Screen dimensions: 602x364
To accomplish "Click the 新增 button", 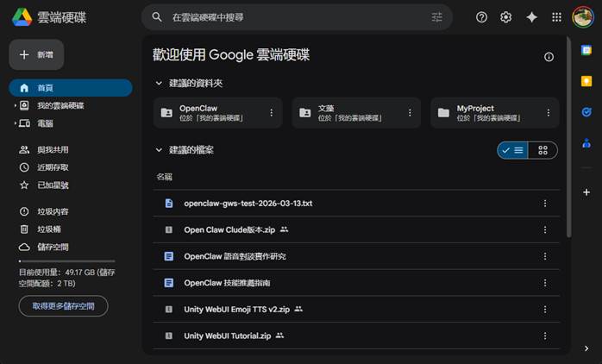I will pyautogui.click(x=36, y=54).
